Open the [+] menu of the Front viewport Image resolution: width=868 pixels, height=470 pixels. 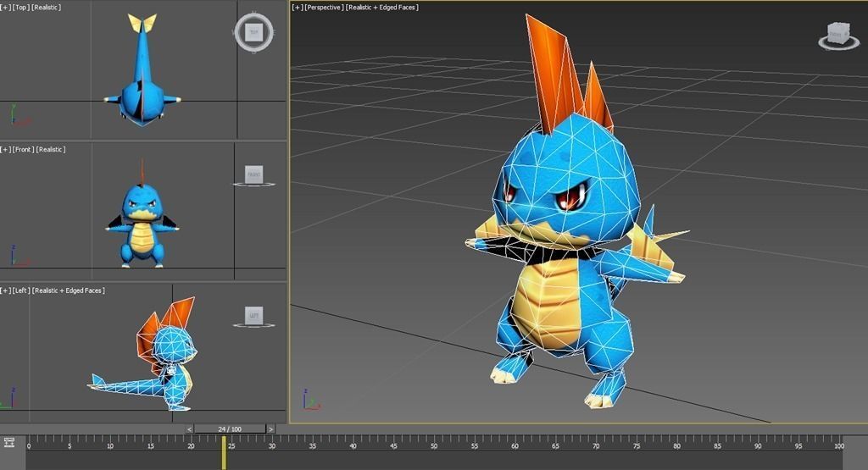tap(6, 149)
